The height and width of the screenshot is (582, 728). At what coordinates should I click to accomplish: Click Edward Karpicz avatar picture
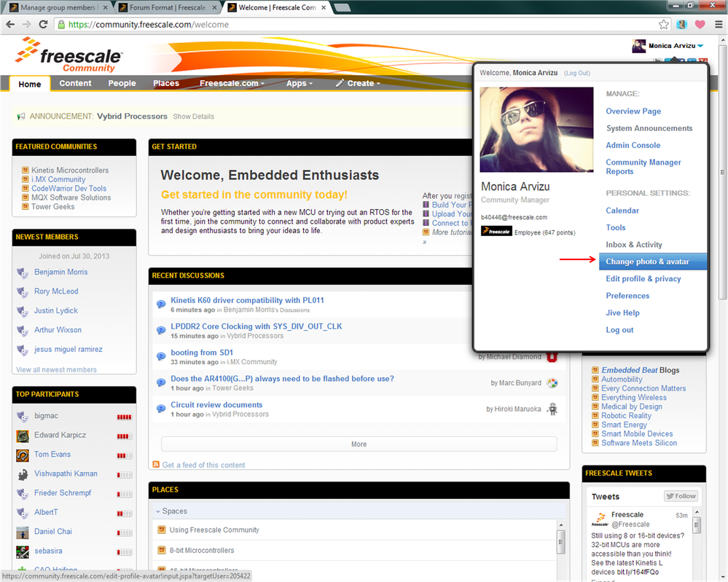[x=23, y=436]
